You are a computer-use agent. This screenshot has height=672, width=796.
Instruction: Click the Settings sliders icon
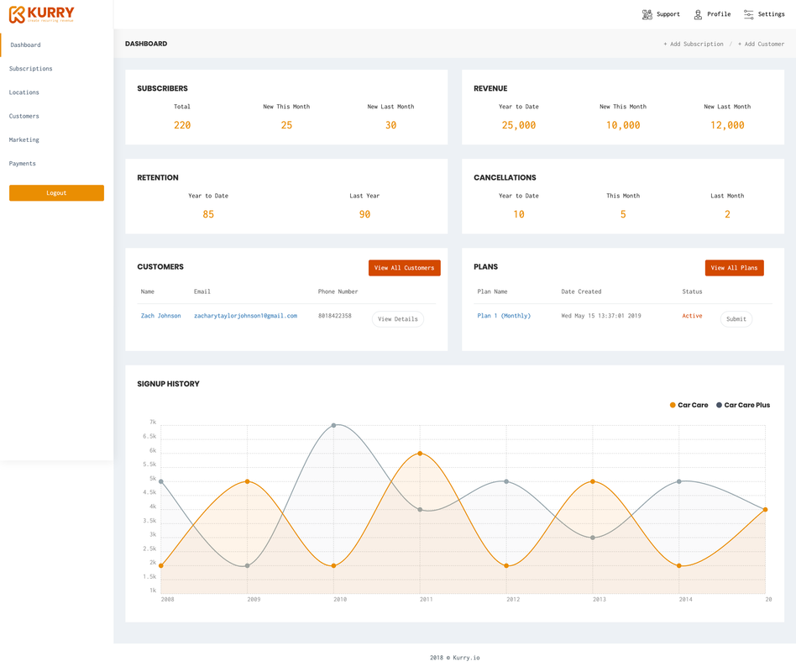[x=748, y=14]
